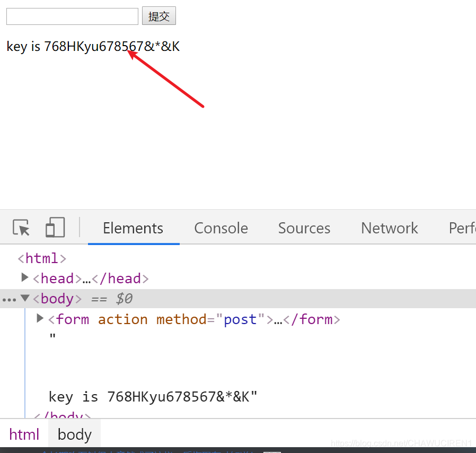The height and width of the screenshot is (453, 476).
Task: Toggle the device toolbar icon
Action: (x=55, y=227)
